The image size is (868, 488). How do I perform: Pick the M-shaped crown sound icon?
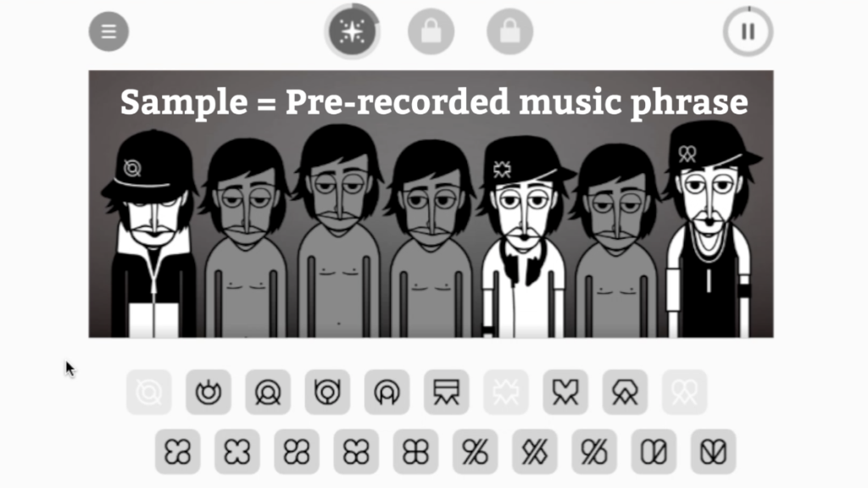click(565, 392)
